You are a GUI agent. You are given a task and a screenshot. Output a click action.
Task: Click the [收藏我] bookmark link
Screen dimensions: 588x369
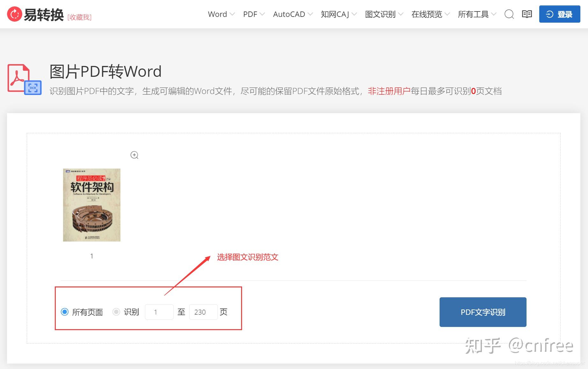[79, 17]
